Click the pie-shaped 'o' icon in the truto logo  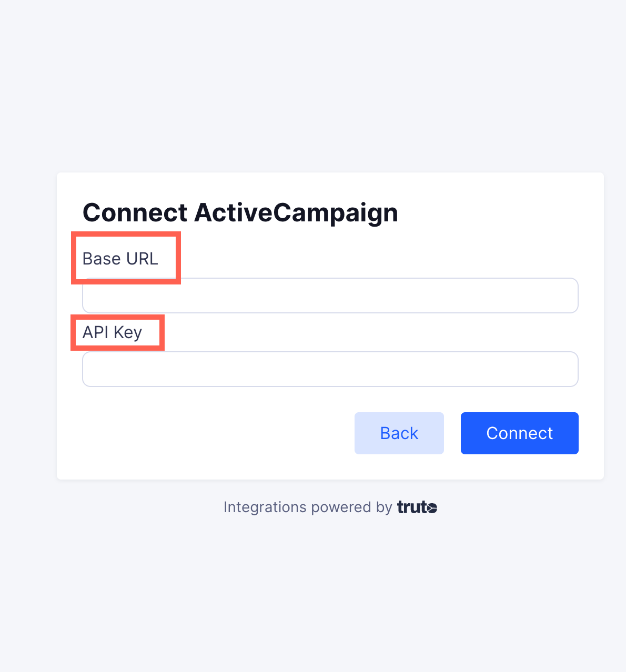pyautogui.click(x=432, y=508)
